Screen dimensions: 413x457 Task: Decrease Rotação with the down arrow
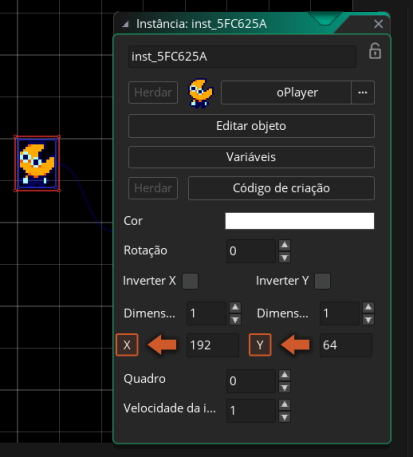(284, 257)
